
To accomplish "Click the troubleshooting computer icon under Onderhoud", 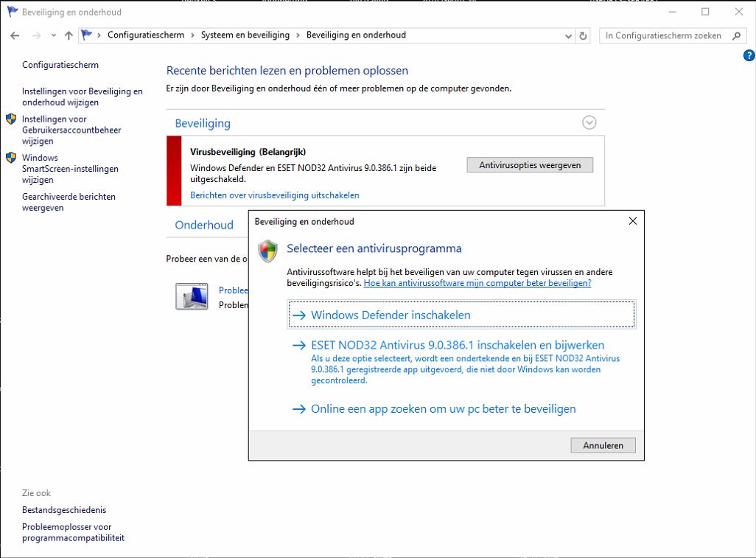I will click(x=192, y=296).
